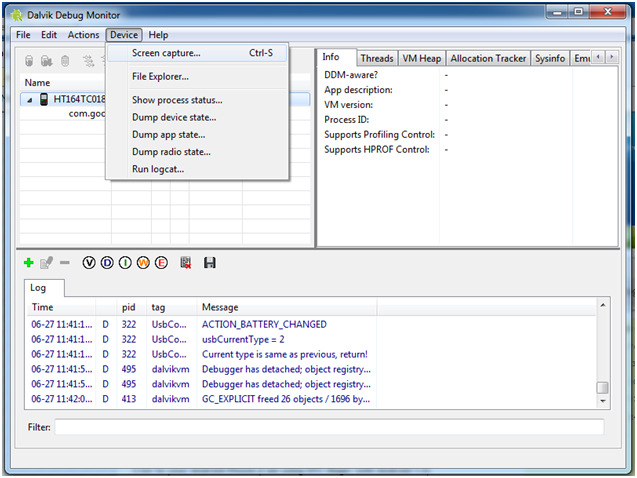The width and height of the screenshot is (637, 478).
Task: Click the 'VM version:' info label
Action: point(349,105)
